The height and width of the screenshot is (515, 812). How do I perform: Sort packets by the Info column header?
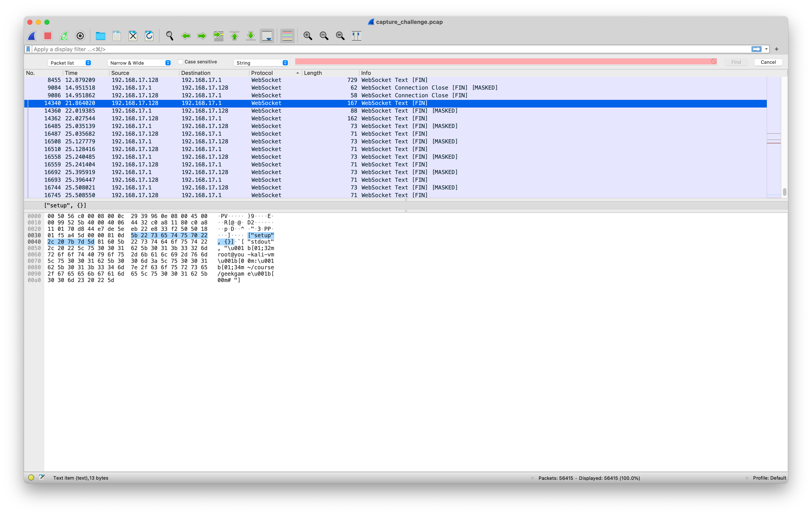(x=573, y=73)
